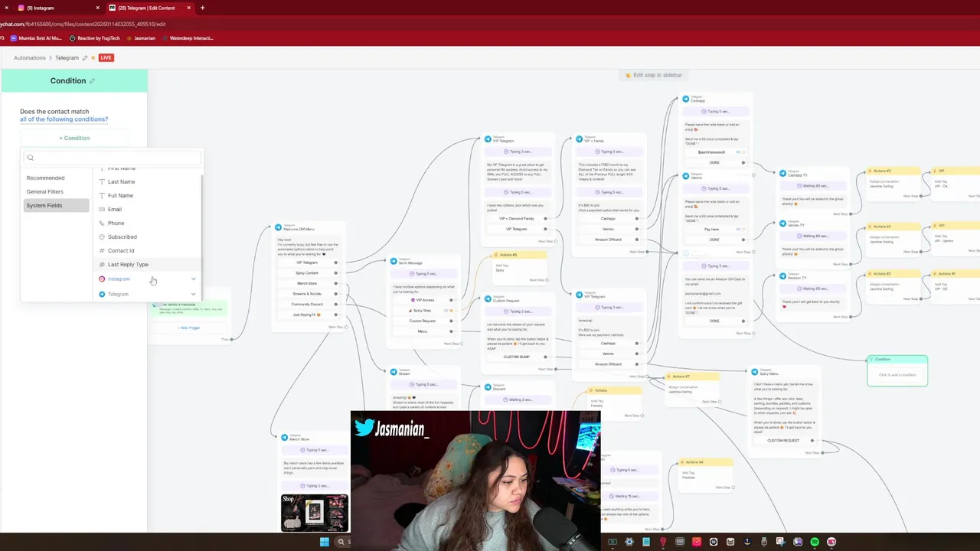The height and width of the screenshot is (551, 980).
Task: Choose Last Reply Type field
Action: (x=148, y=265)
